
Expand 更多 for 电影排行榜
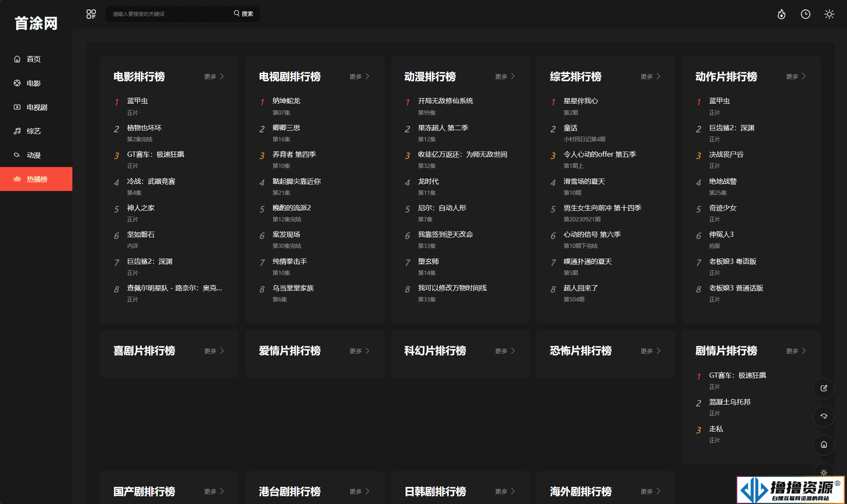(214, 77)
